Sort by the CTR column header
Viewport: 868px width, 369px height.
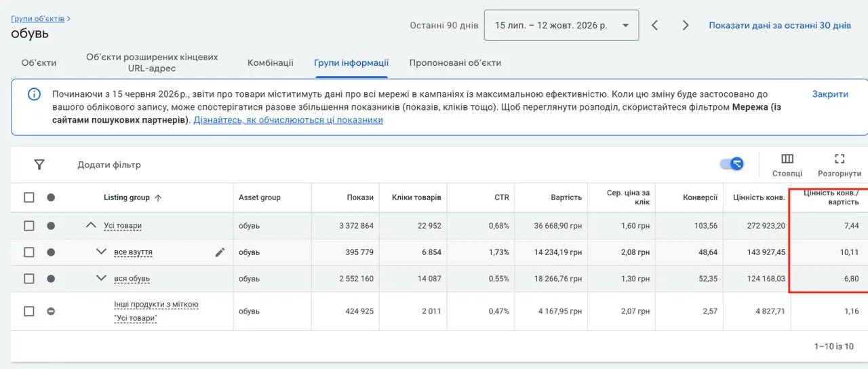click(x=502, y=197)
